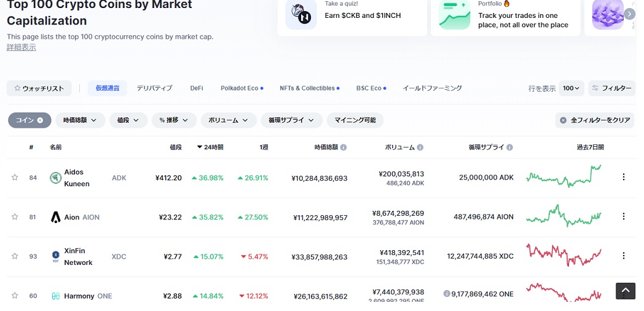The image size is (644, 311).
Task: Switch to the デリバティブ tab
Action: [154, 89]
